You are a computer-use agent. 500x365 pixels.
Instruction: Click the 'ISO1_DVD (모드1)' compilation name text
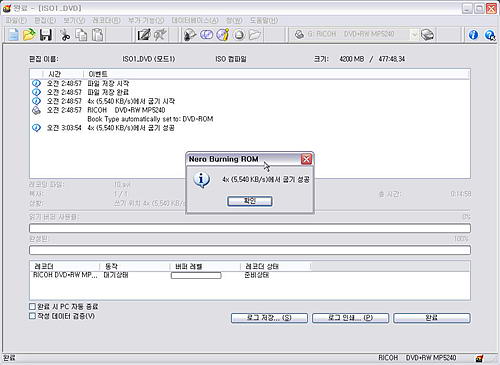pos(149,59)
